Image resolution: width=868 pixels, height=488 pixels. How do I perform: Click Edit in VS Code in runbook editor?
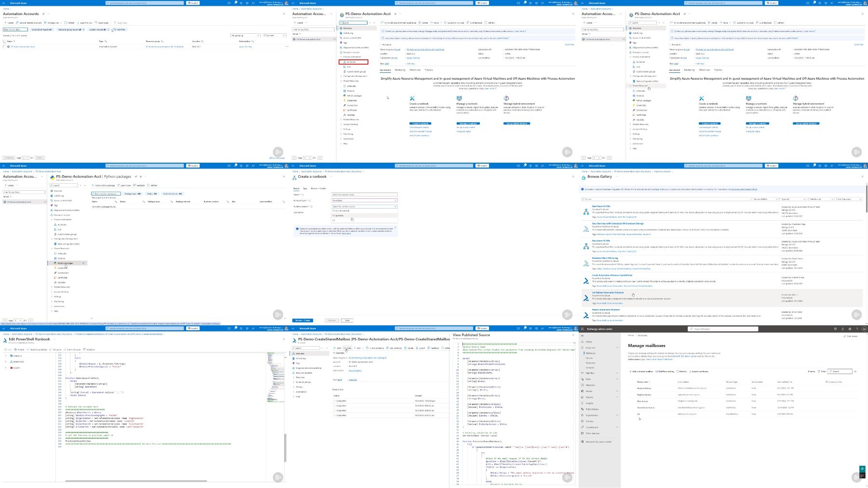pyautogui.click(x=72, y=349)
